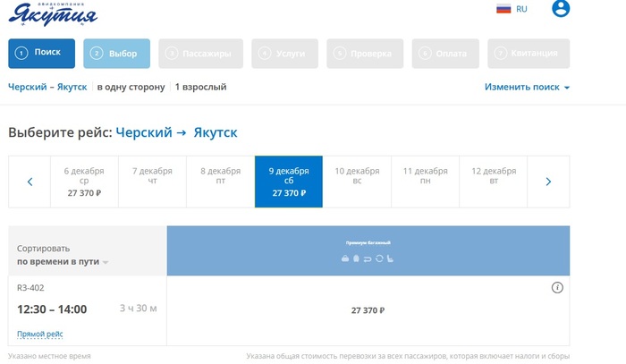Open the 'по времени в пути' sort dropdown
The width and height of the screenshot is (626, 364).
(x=63, y=262)
